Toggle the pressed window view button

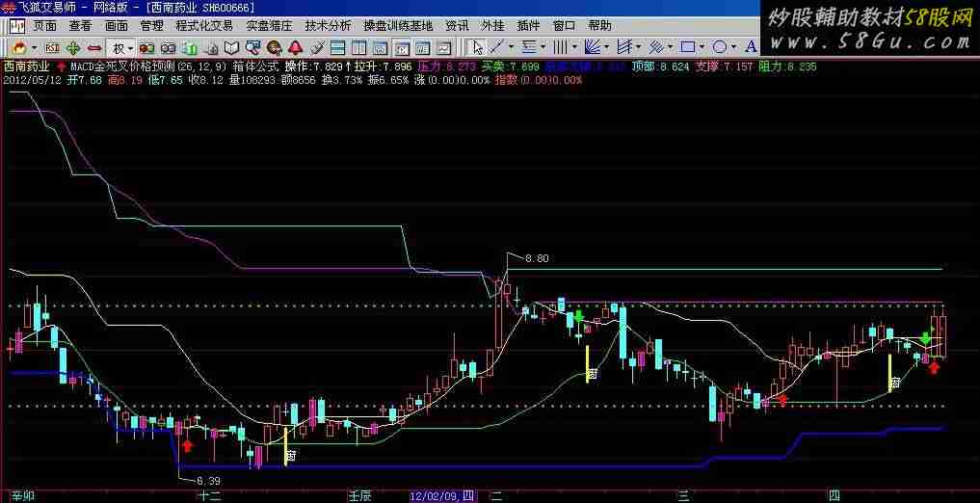click(402, 47)
